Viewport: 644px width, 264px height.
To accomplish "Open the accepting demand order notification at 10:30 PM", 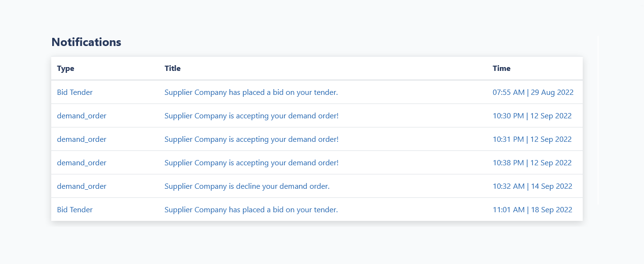I will (x=251, y=115).
